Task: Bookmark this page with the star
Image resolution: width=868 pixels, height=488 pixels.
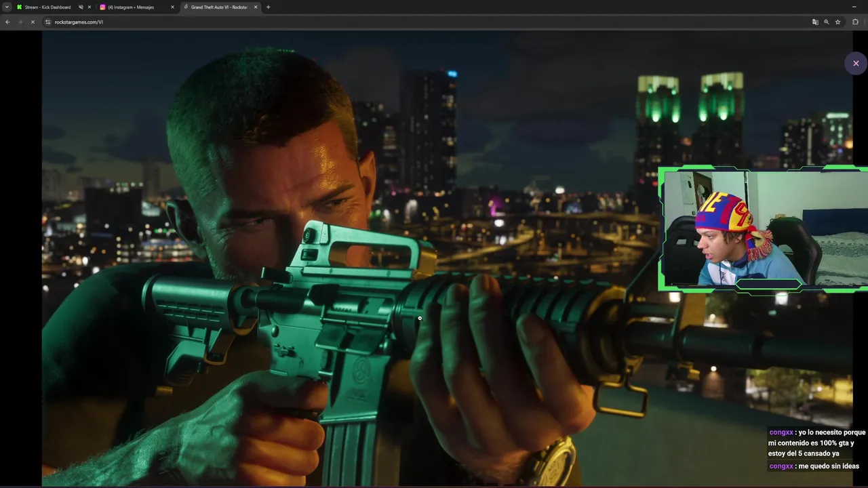Action: pos(837,22)
